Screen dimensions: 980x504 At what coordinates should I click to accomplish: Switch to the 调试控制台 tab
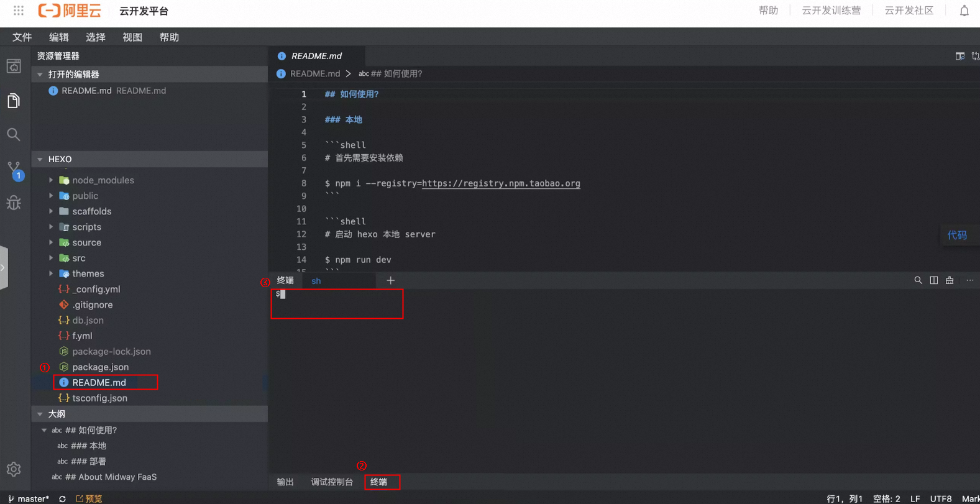click(x=332, y=482)
